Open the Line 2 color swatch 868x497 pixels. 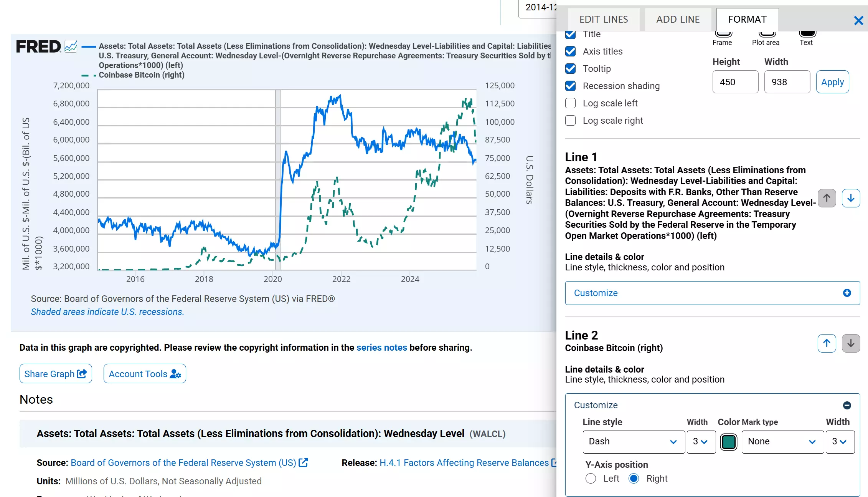[x=728, y=442]
